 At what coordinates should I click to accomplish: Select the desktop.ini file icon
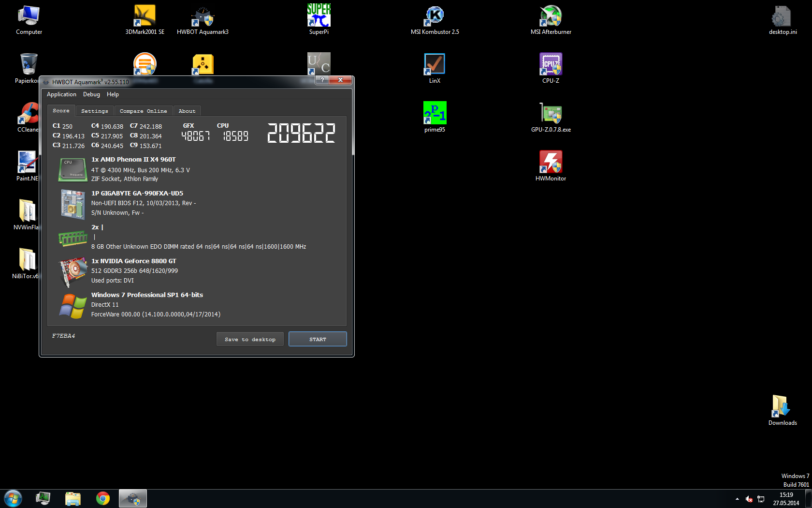(x=783, y=20)
